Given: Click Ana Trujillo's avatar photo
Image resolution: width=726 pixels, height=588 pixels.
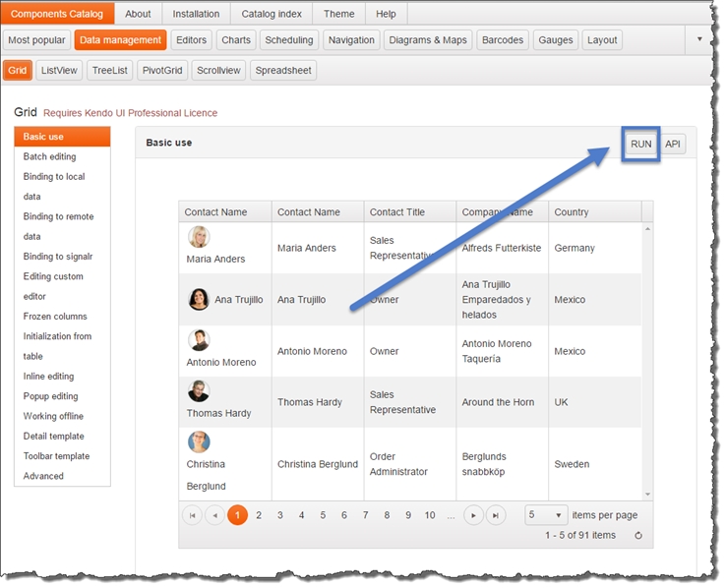Looking at the screenshot, I should click(199, 299).
